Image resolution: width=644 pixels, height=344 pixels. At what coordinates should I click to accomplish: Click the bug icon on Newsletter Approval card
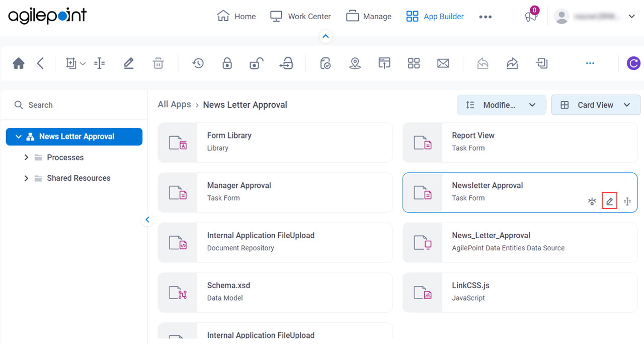click(592, 201)
